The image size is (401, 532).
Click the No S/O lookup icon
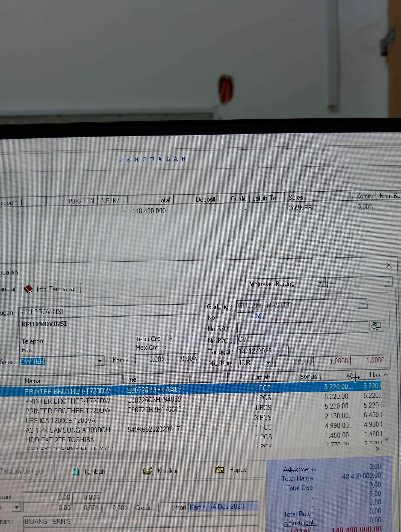pos(376,326)
